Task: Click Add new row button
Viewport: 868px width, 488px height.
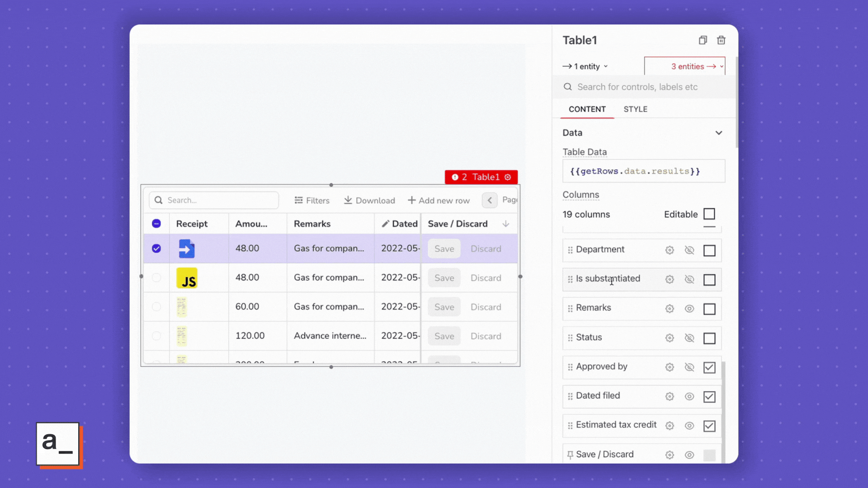Action: [x=439, y=200]
